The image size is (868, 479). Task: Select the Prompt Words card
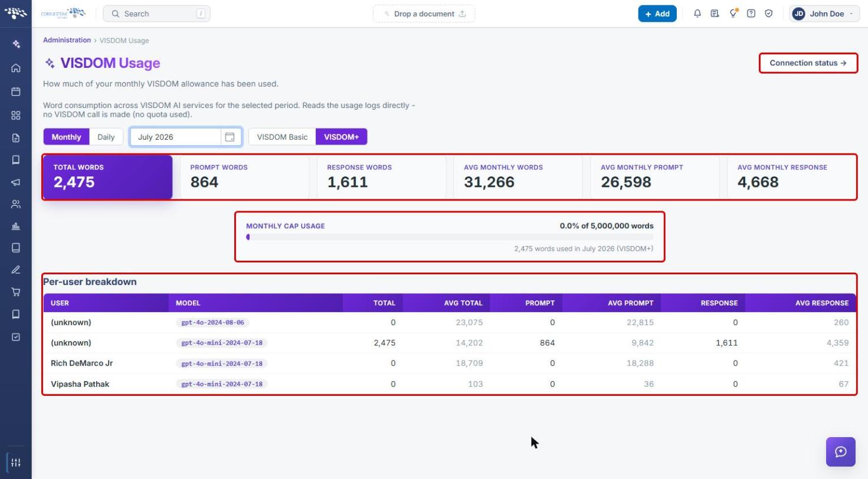tap(244, 177)
